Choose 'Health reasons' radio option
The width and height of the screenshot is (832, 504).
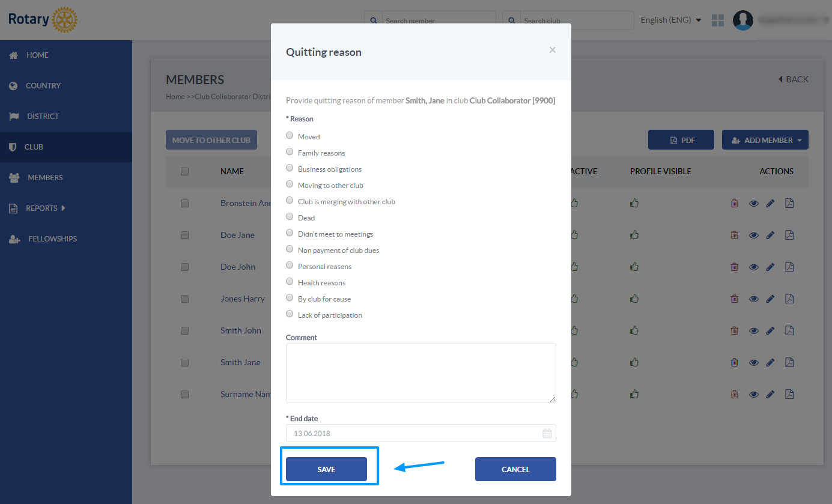pos(290,281)
